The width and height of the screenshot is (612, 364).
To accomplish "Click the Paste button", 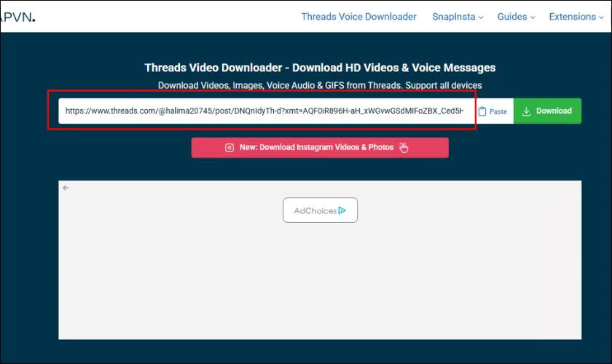I will (493, 111).
